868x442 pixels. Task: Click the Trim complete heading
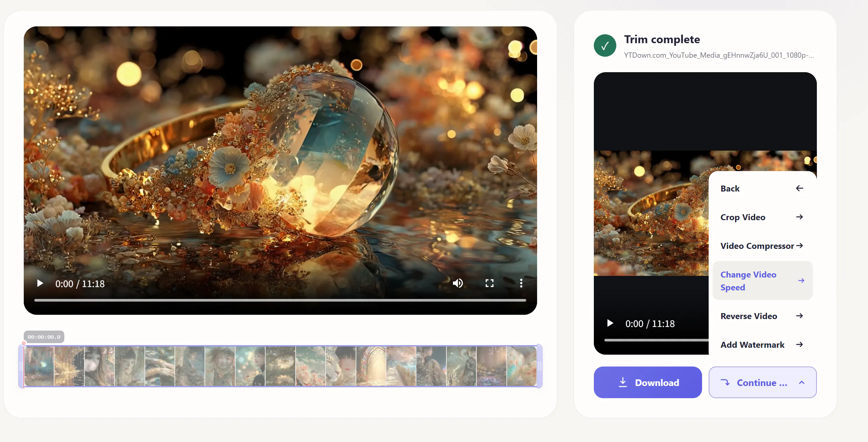(x=662, y=39)
